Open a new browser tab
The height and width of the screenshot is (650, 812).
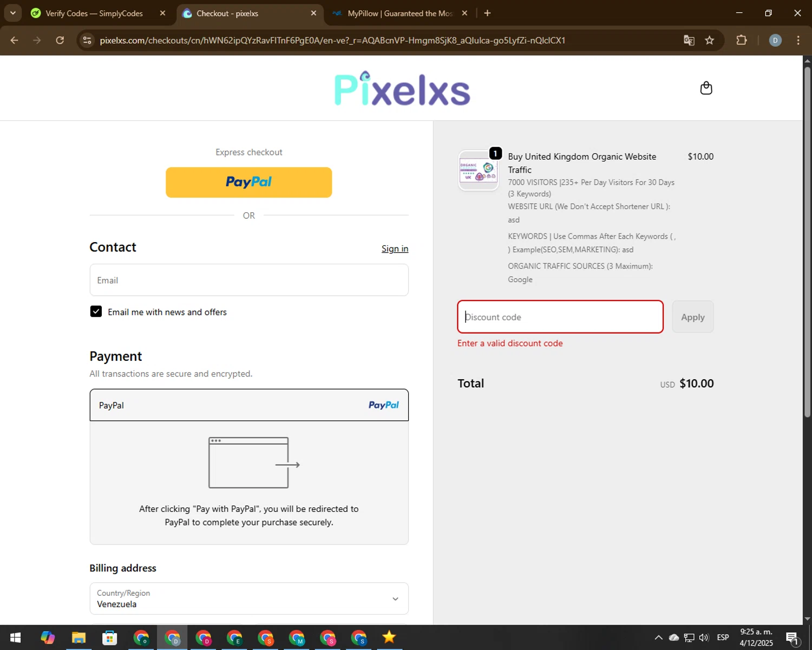(x=487, y=13)
